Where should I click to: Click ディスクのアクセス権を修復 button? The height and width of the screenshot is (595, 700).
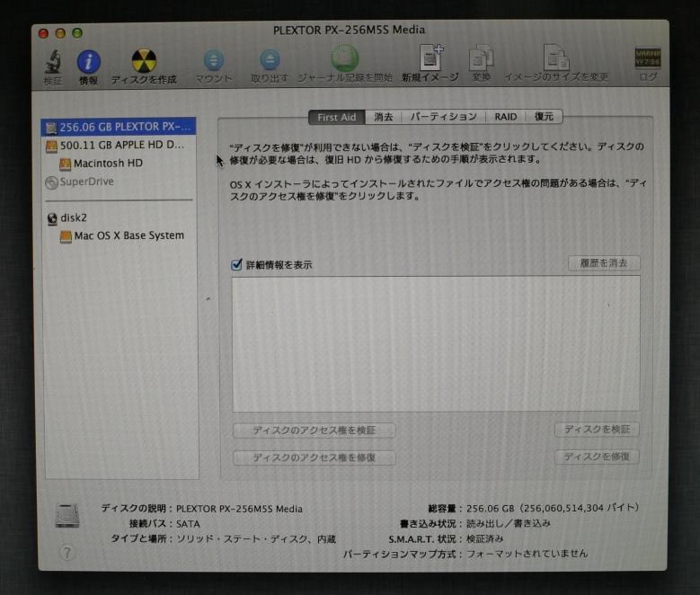pyautogui.click(x=314, y=457)
